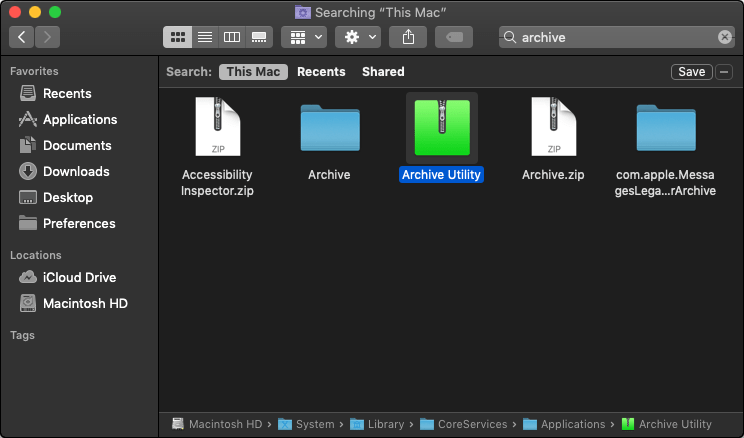Clear the search field with X button
This screenshot has height=438, width=744.
pyautogui.click(x=725, y=37)
